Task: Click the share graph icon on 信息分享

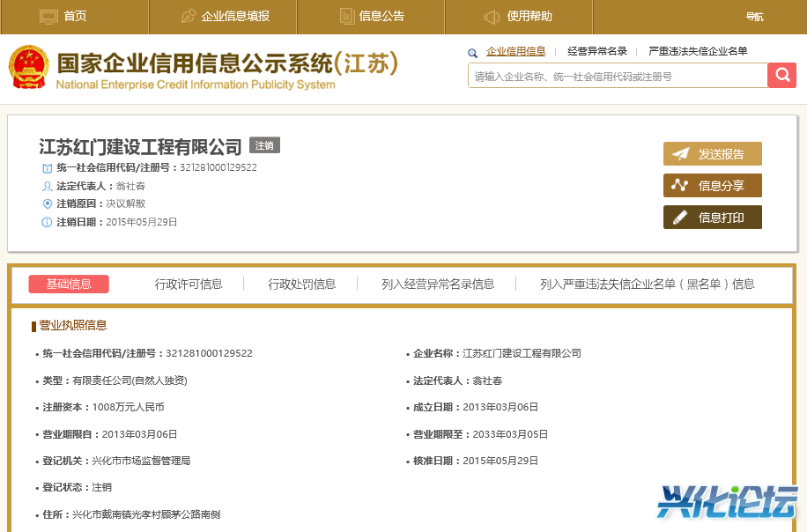Action: (x=679, y=185)
